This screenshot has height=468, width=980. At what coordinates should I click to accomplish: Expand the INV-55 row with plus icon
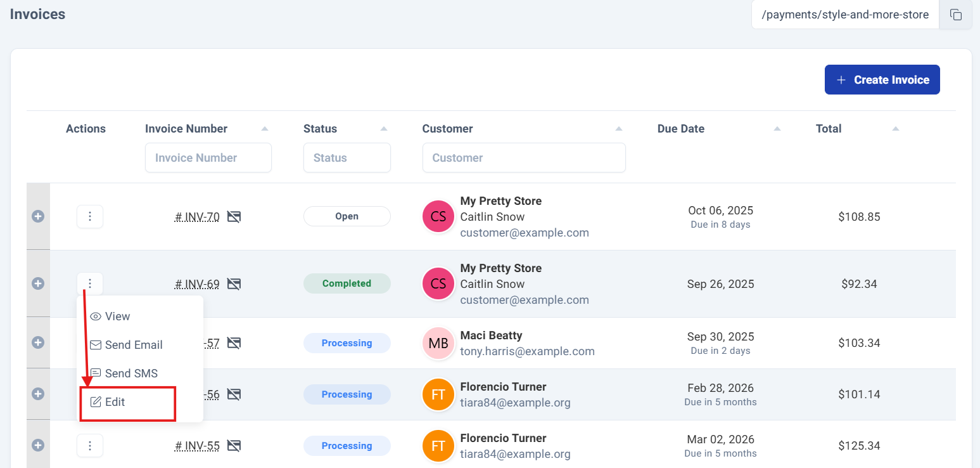coord(38,446)
